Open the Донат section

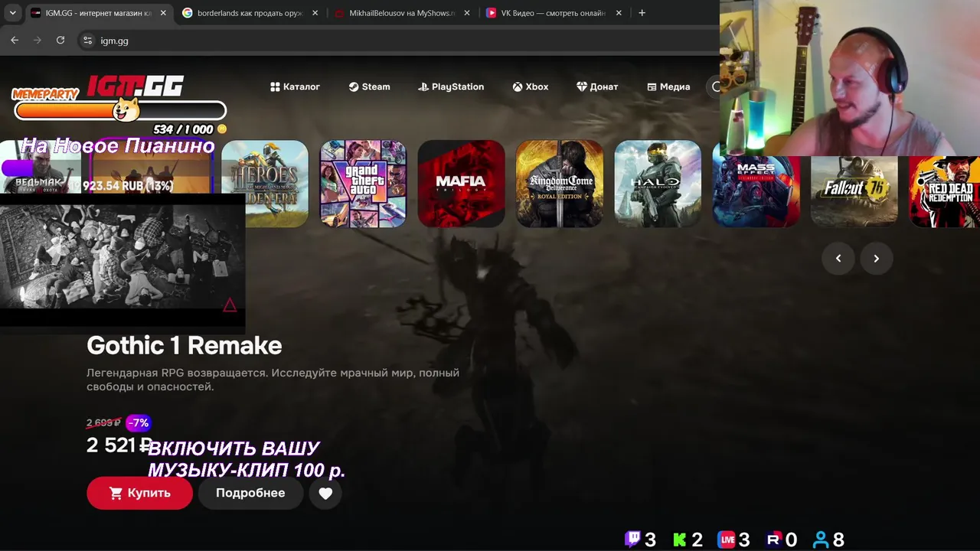597,86
